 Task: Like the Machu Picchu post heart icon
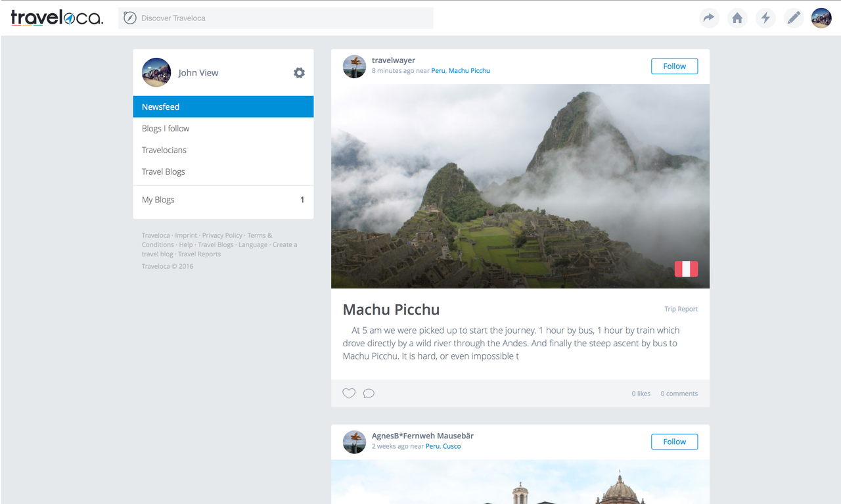(349, 394)
